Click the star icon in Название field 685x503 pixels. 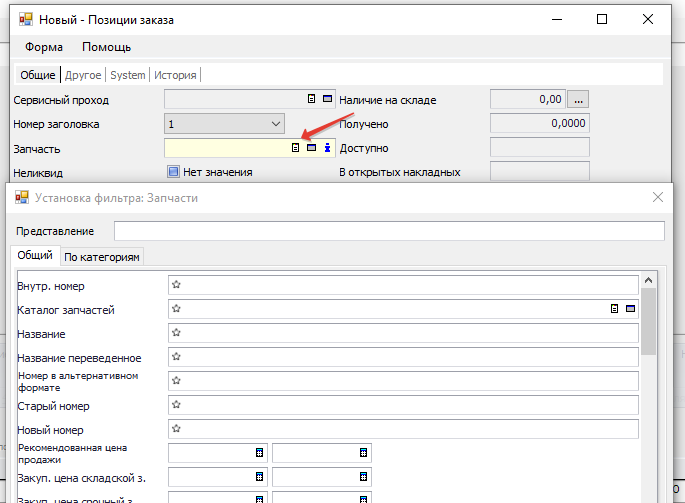tap(176, 334)
